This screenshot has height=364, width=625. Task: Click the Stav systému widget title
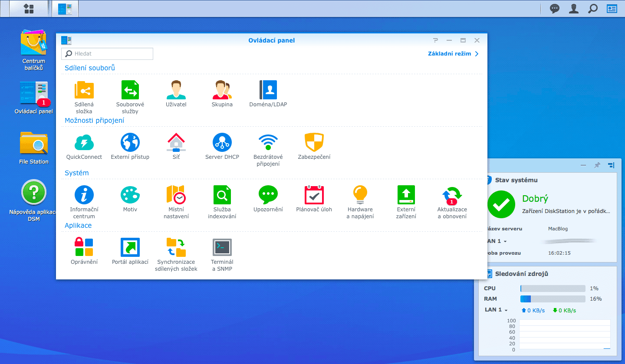516,180
